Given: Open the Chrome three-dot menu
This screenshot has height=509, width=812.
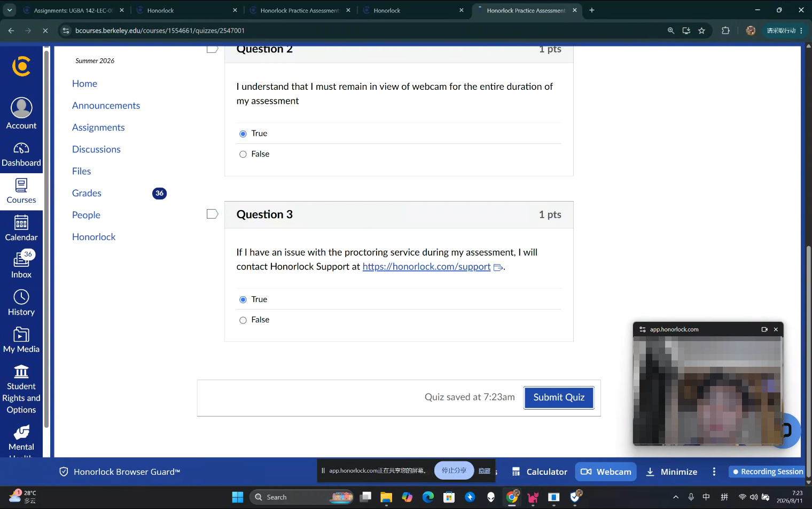Looking at the screenshot, I should click(801, 30).
